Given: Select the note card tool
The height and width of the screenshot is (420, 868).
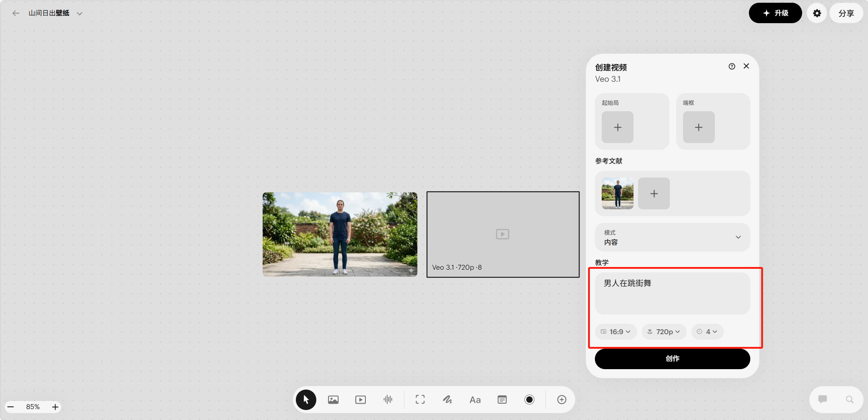Looking at the screenshot, I should (x=502, y=400).
